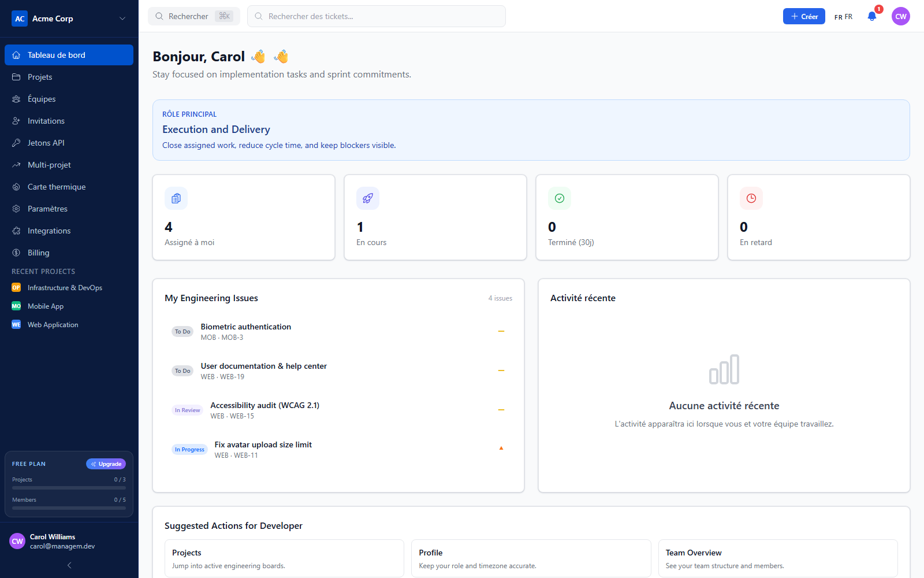Open Carte thermique from sidebar

[69, 187]
